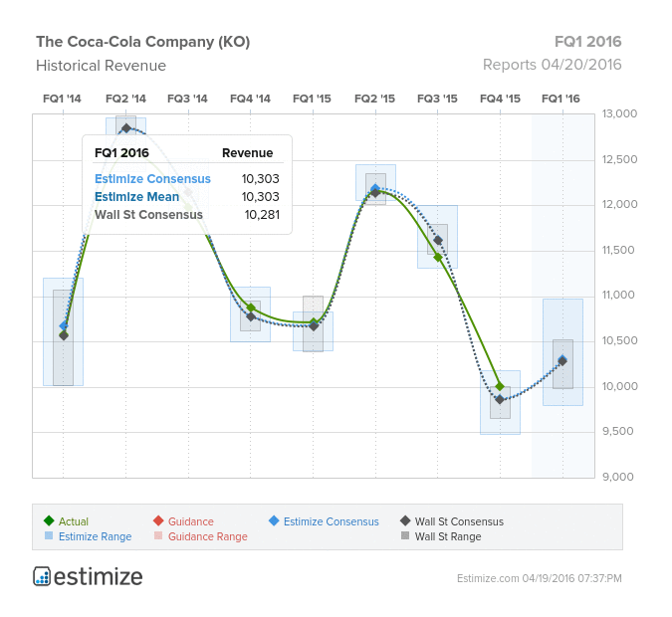Click the FQ3 '15 green Actual marker
The image size is (672, 617).
[438, 257]
